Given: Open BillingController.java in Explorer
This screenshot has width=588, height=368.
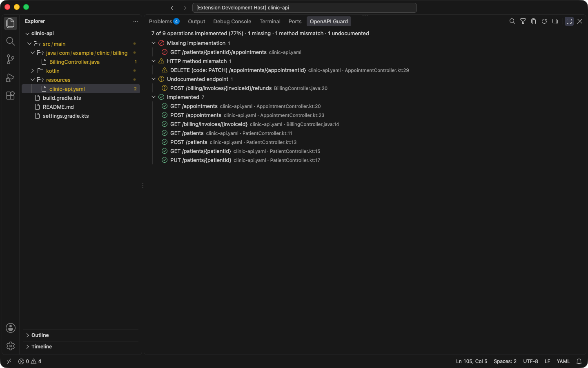Looking at the screenshot, I should click(x=81, y=62).
